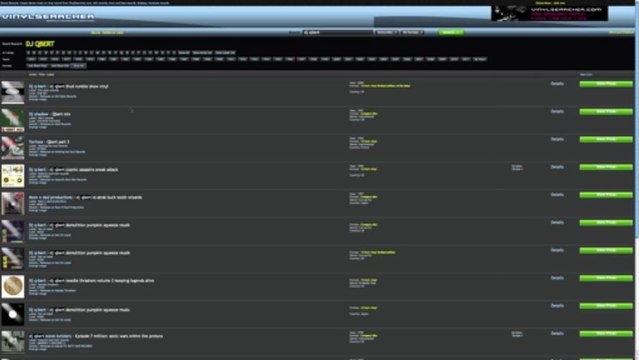The width and height of the screenshot is (639, 360).
Task: Open cover thumbnail for Various Qbert part 3
Action: point(13,148)
